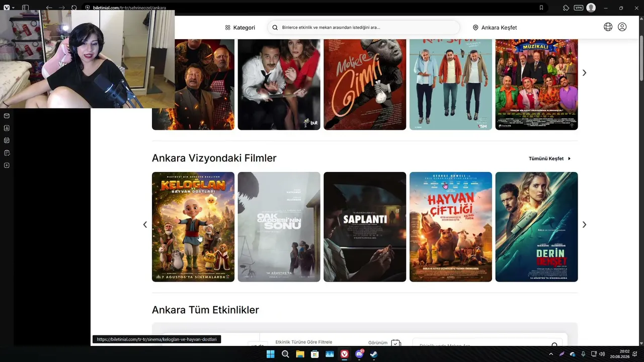Open the Keloğlan ve Hayvan Dostları poster
644x362 pixels.
point(193,227)
